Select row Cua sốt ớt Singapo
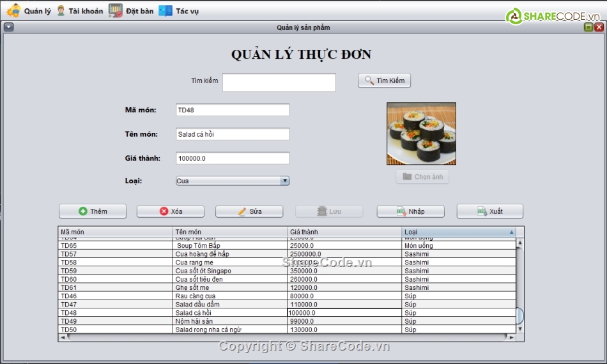 point(287,271)
